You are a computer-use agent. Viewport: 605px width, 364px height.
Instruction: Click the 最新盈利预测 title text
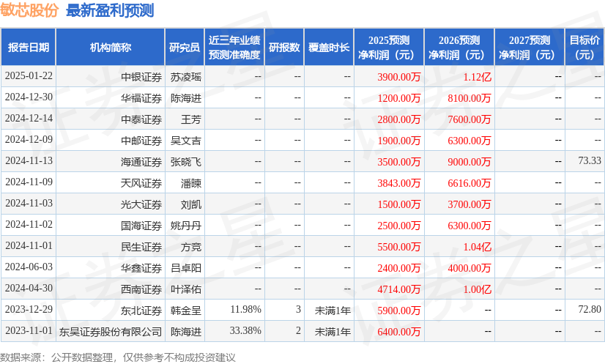tap(110, 10)
